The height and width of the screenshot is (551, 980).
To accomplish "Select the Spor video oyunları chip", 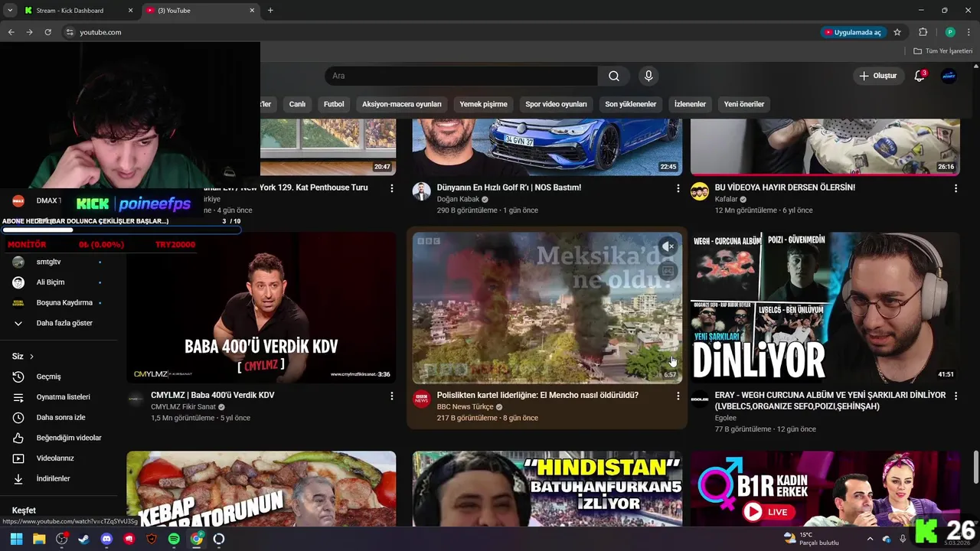I will tap(556, 104).
